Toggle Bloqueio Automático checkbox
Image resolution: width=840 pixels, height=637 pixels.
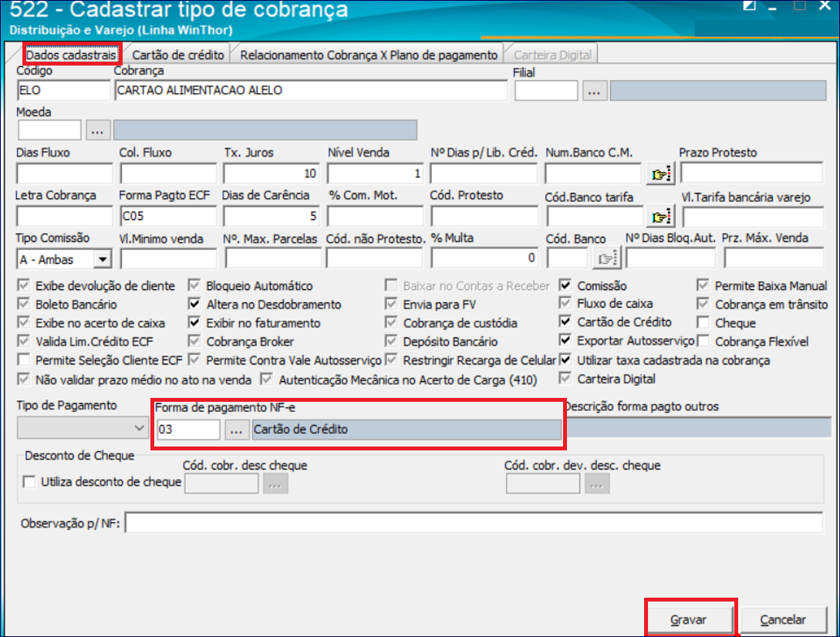pos(194,285)
